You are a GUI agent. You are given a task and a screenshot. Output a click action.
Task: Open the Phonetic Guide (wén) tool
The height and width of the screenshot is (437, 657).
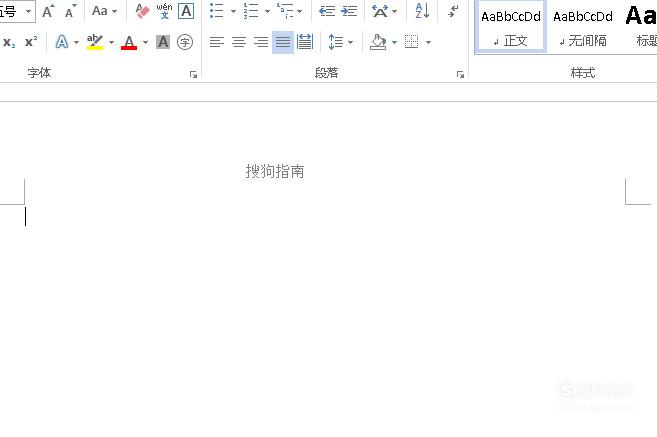coord(164,11)
